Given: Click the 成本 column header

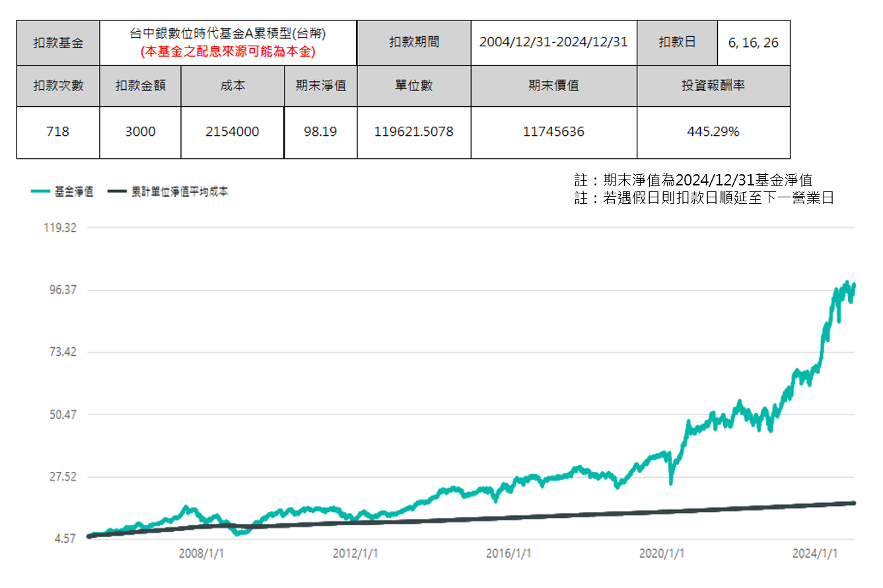Looking at the screenshot, I should tap(232, 86).
